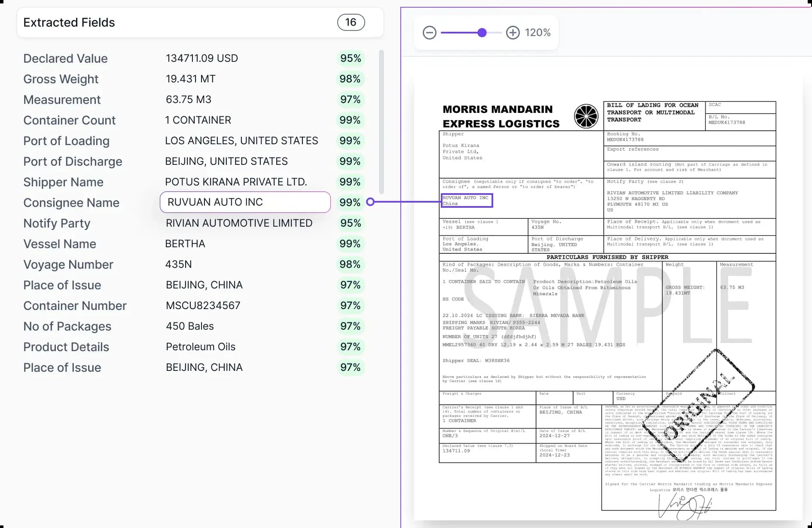Select the Vessel Name BERTHA value
Screen dimensions: 812x528
tap(185, 244)
